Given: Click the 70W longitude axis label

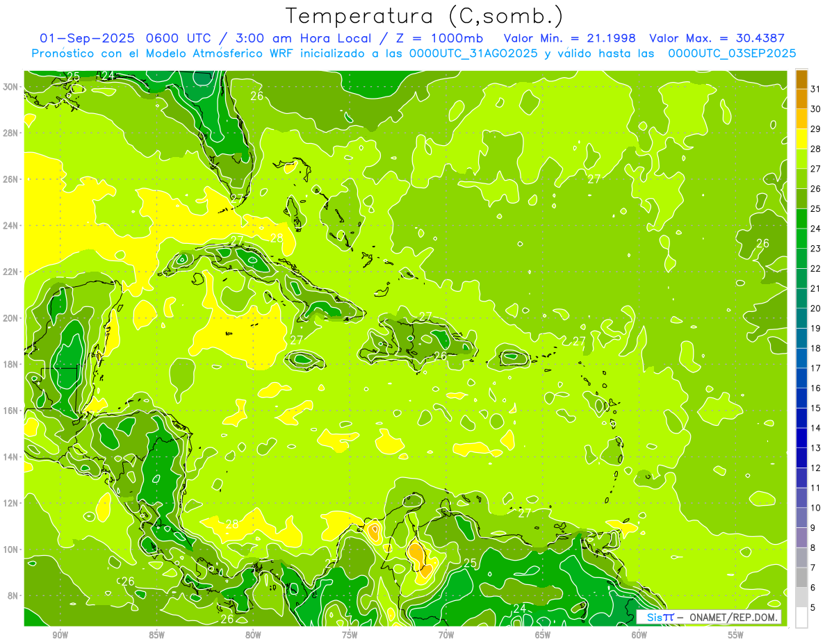Looking at the screenshot, I should pyautogui.click(x=446, y=635).
